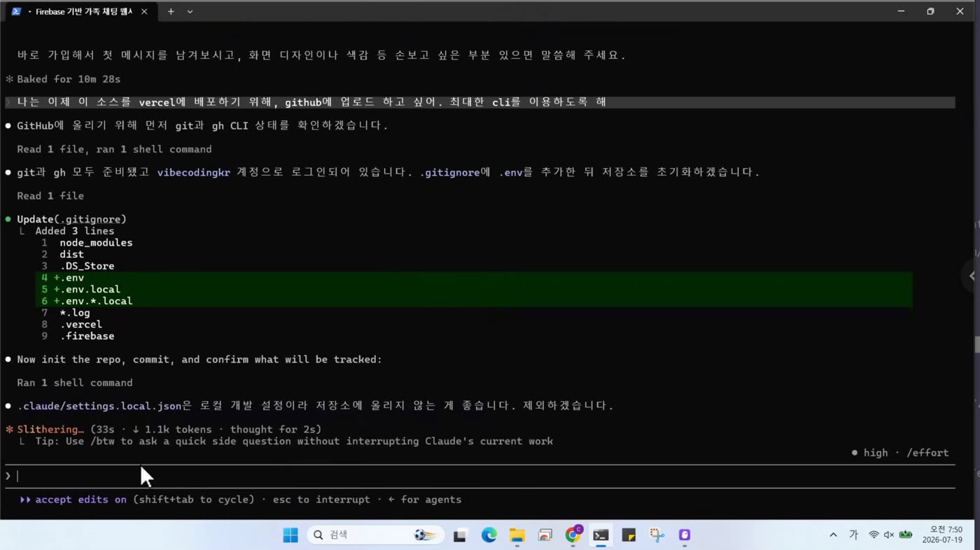Open the clock showing 오전 7:50
This screenshot has height=550, width=980.
(x=946, y=530)
